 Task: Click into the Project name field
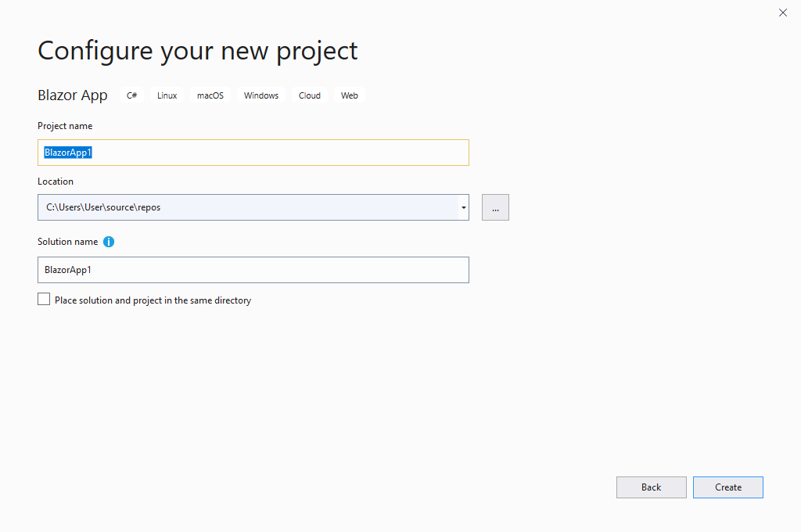tap(253, 153)
